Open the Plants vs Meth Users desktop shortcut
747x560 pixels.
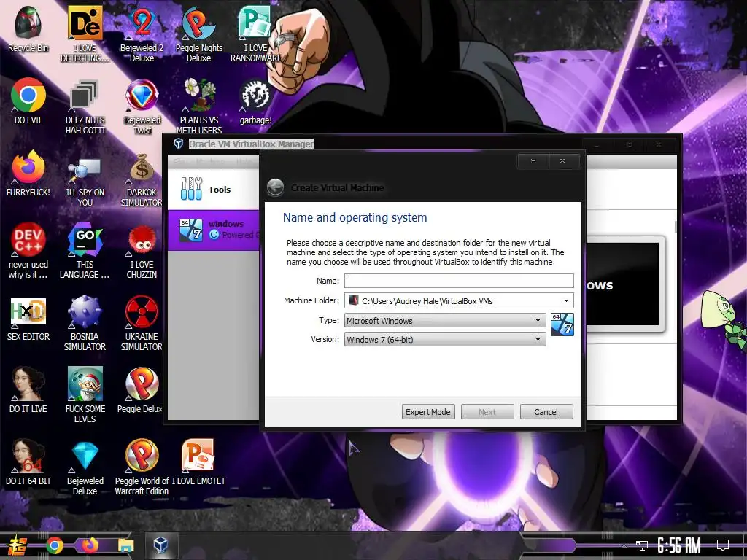click(x=198, y=106)
